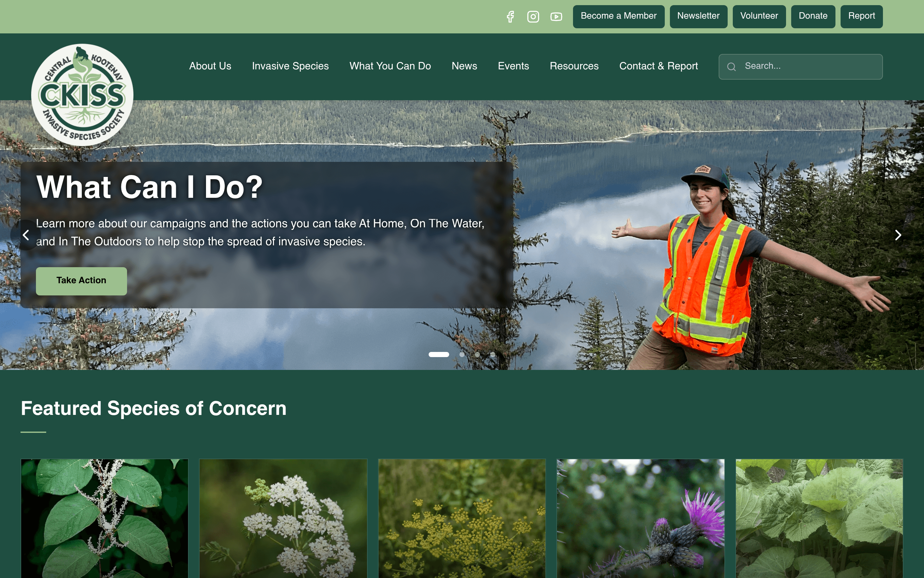The height and width of the screenshot is (578, 924).
Task: Click the What Can I Do? heading
Action: coord(149,187)
